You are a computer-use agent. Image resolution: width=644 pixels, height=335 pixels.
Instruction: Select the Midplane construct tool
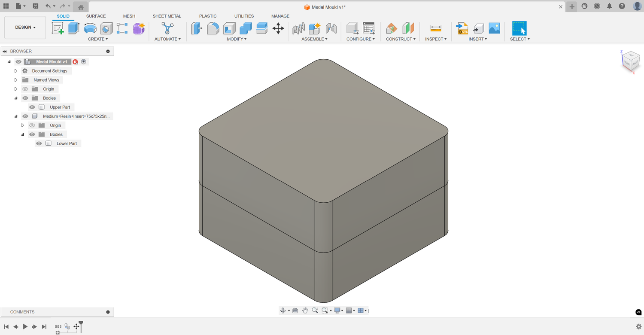point(408,28)
